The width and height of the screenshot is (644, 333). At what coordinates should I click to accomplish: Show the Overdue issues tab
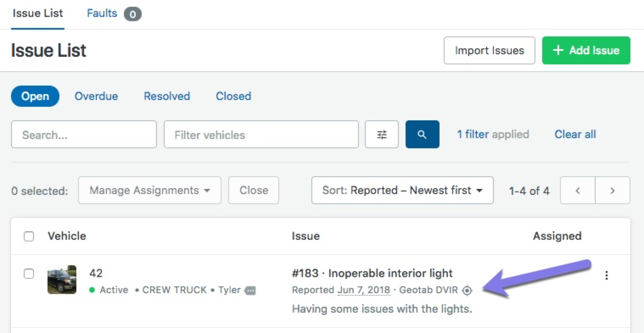tap(96, 96)
